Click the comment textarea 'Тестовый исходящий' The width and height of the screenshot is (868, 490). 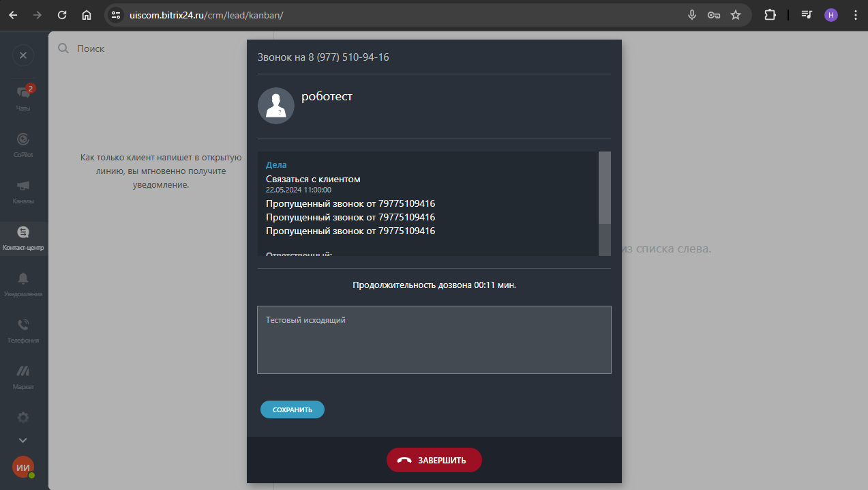coord(434,340)
